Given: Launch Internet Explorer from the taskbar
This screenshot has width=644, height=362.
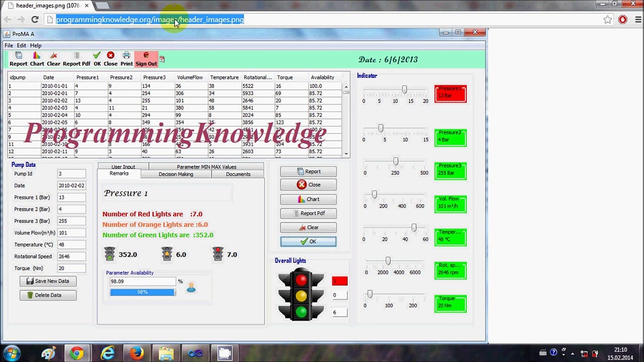Looking at the screenshot, I should pyautogui.click(x=107, y=353).
